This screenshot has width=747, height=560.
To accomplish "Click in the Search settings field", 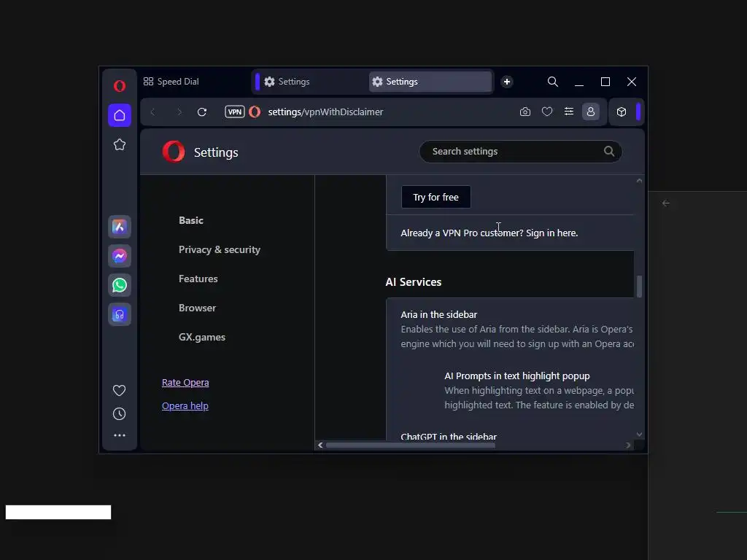I will pos(520,152).
